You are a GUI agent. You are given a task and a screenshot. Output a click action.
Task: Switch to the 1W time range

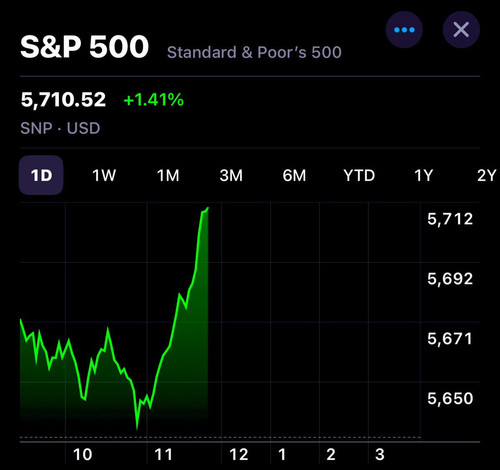[104, 175]
